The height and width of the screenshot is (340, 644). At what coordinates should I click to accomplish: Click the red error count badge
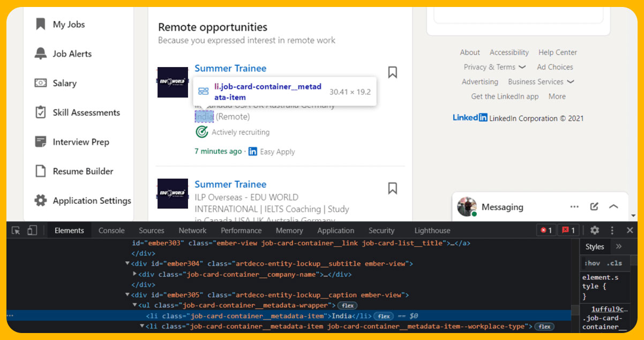coord(546,231)
